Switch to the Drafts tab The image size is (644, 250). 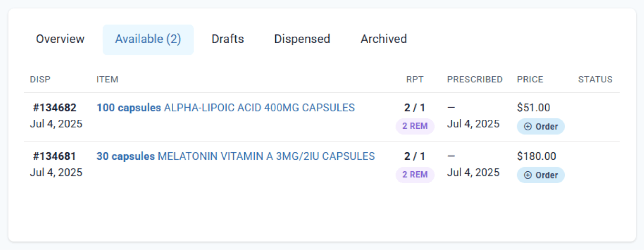coord(228,39)
